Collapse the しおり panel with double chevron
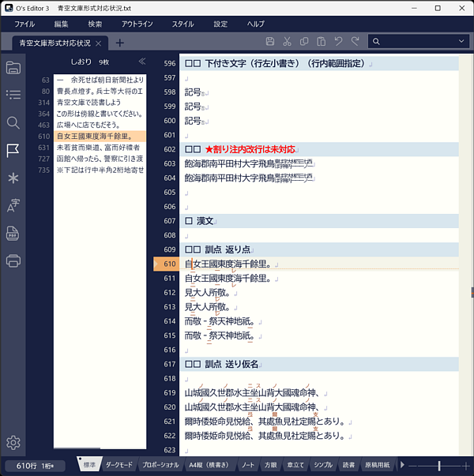 [142, 62]
